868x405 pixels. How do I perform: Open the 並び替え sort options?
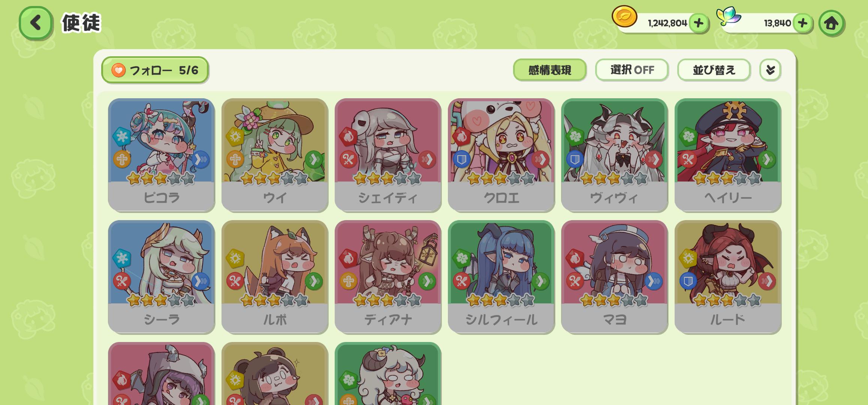point(714,70)
